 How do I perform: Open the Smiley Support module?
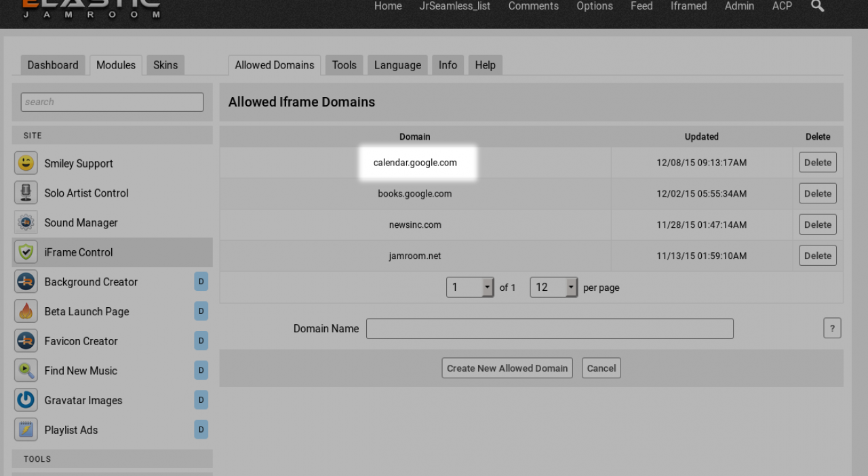(79, 163)
